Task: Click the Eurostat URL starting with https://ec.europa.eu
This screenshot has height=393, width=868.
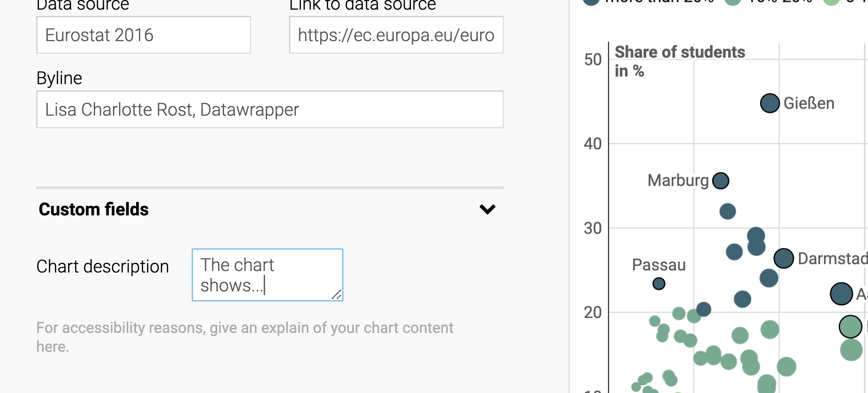Action: point(395,35)
